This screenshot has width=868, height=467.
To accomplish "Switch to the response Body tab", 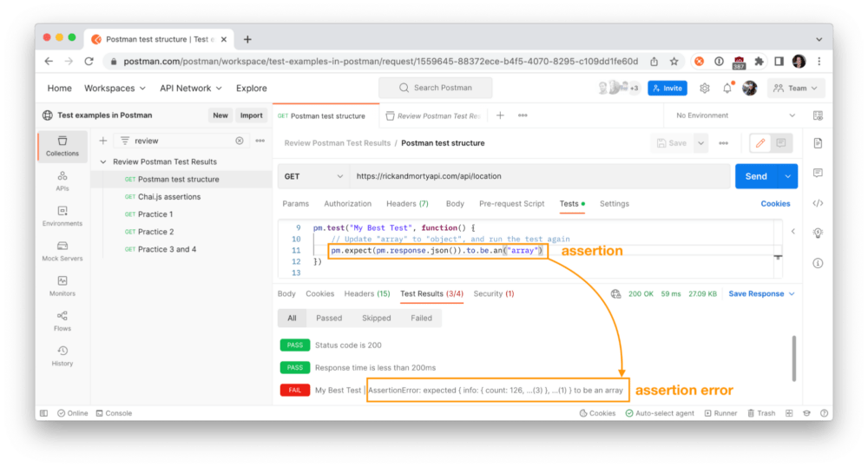I will 286,293.
